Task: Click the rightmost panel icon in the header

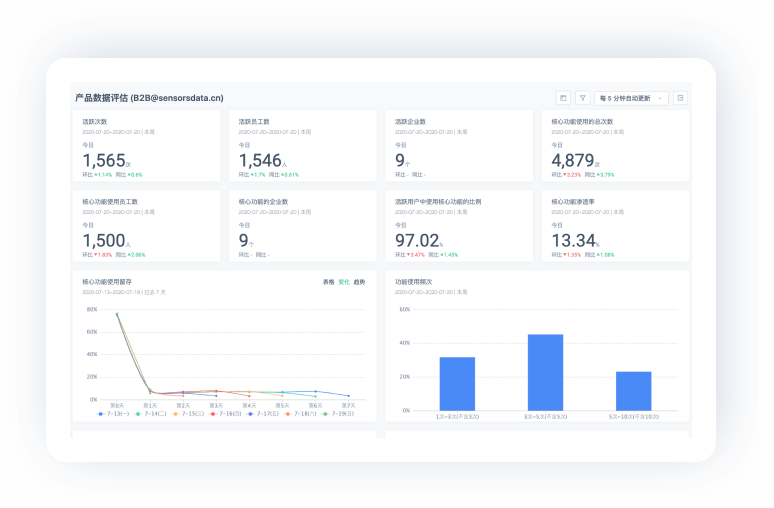Action: click(x=680, y=98)
